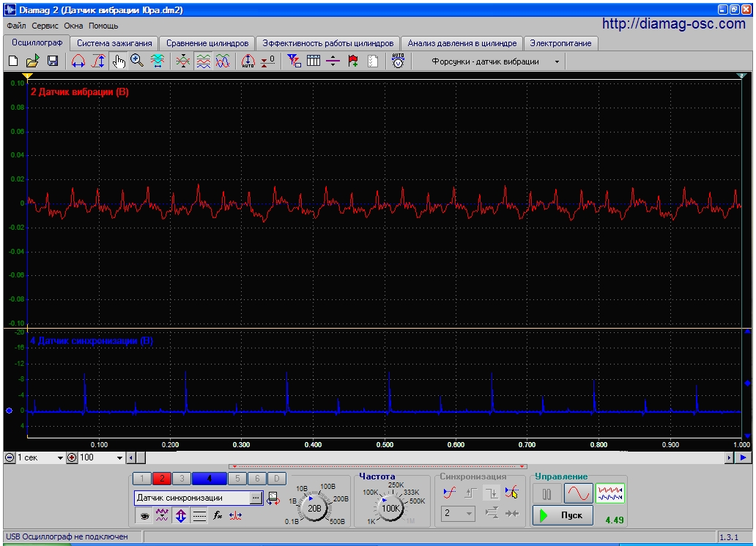Click the horizontal lines channel icon
756x546 pixels.
coord(199,516)
